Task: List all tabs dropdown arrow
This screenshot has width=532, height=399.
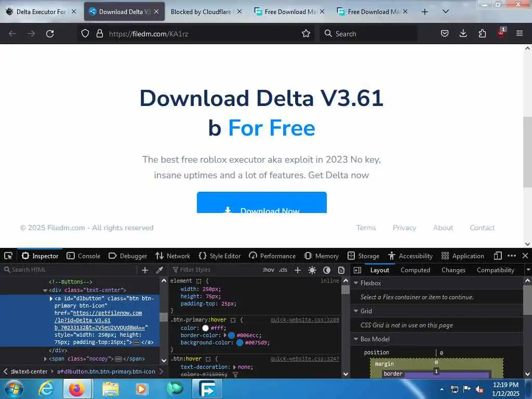Action: [x=446, y=11]
